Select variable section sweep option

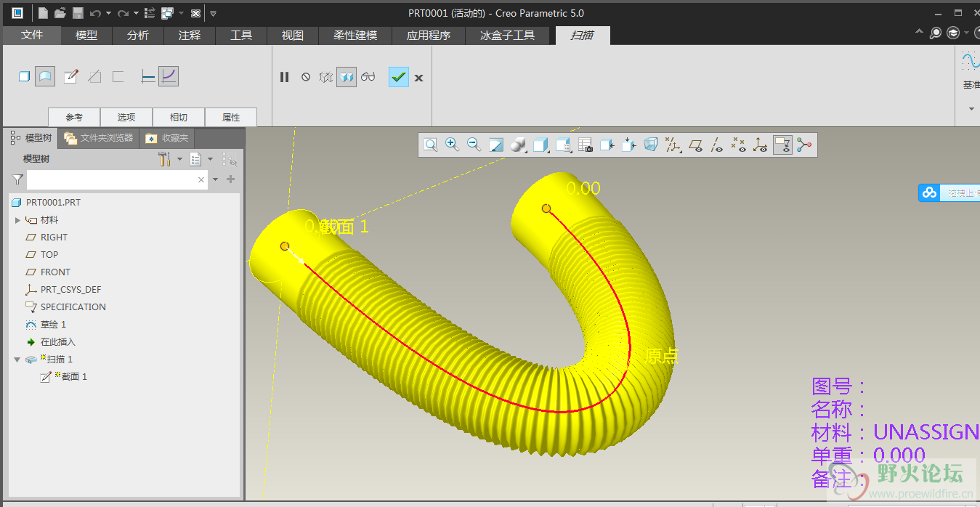[x=169, y=76]
